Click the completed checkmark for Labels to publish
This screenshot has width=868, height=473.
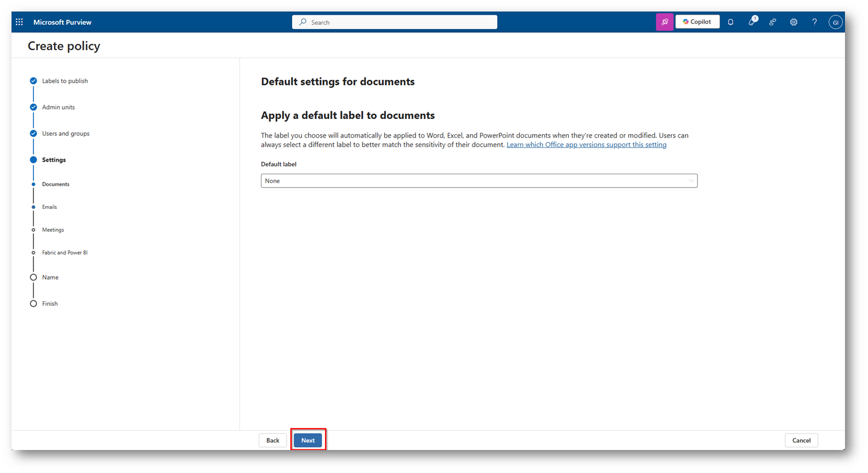coord(33,81)
